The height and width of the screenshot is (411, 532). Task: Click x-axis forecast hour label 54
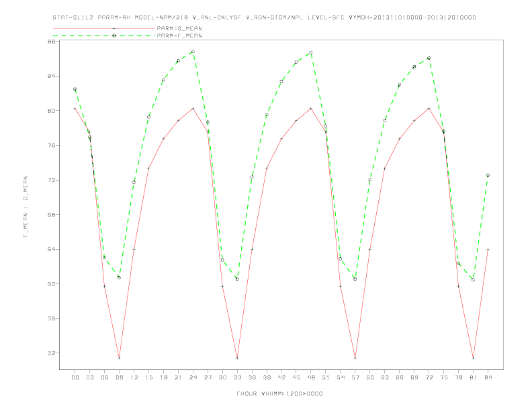click(341, 377)
